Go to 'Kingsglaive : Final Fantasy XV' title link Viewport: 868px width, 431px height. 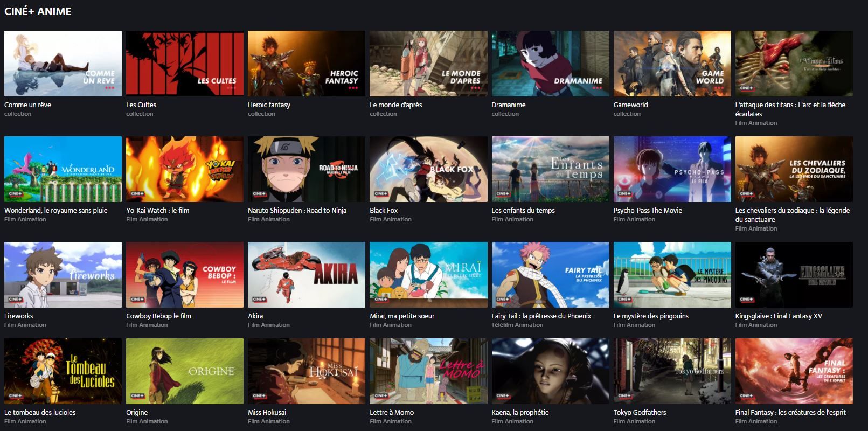[x=779, y=316]
